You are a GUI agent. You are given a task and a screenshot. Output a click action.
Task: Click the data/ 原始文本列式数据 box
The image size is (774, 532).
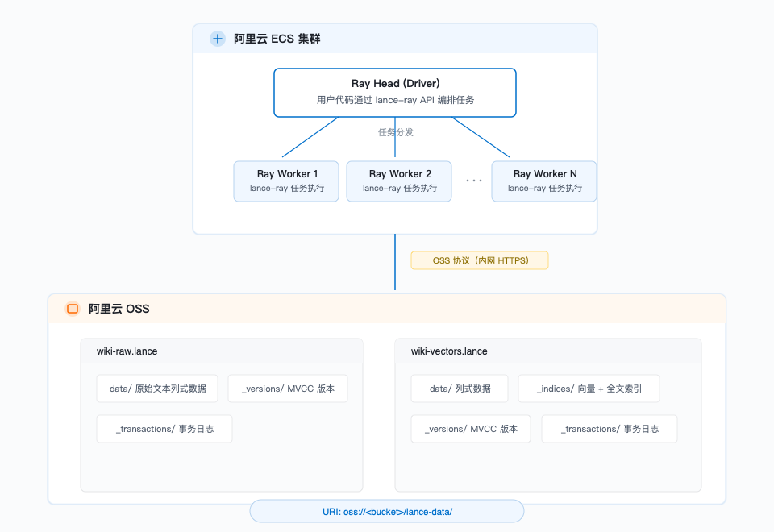point(157,389)
